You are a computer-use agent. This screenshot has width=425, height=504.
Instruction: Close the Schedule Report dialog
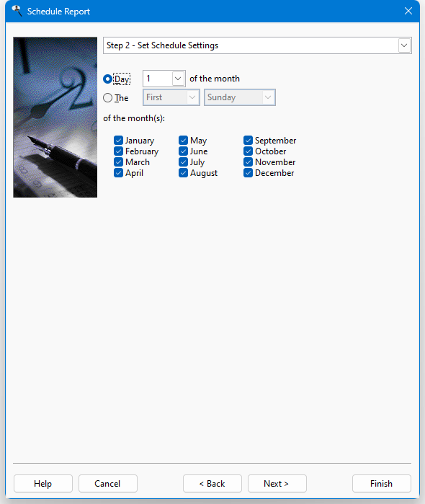click(x=408, y=11)
